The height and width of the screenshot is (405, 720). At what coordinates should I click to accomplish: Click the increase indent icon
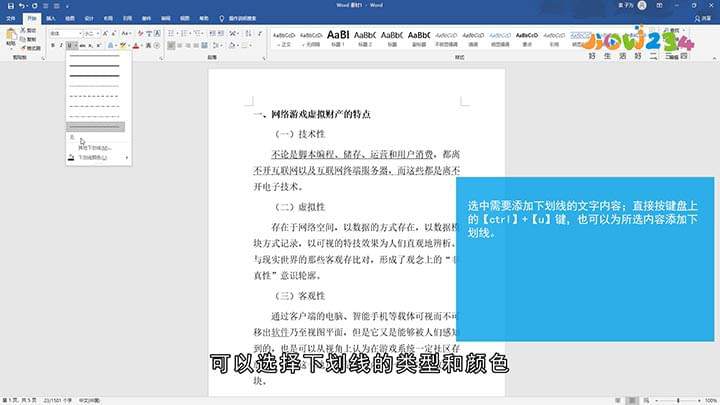220,34
